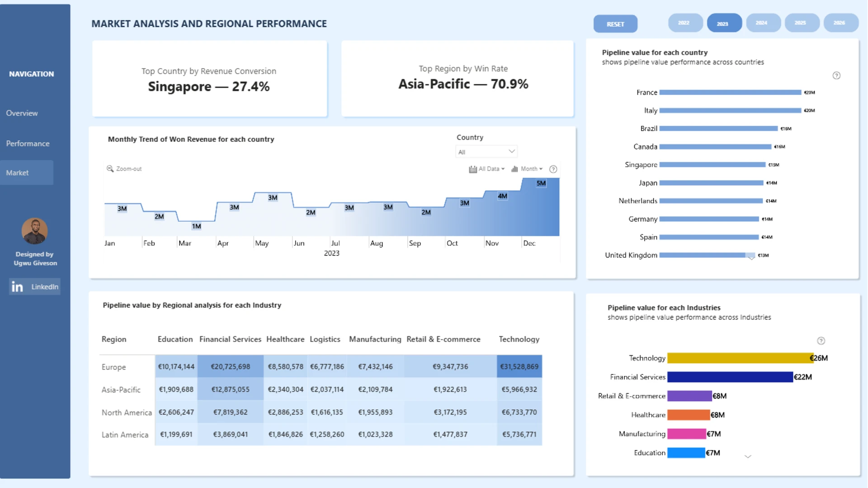Select the 2026 year filter

coord(840,23)
